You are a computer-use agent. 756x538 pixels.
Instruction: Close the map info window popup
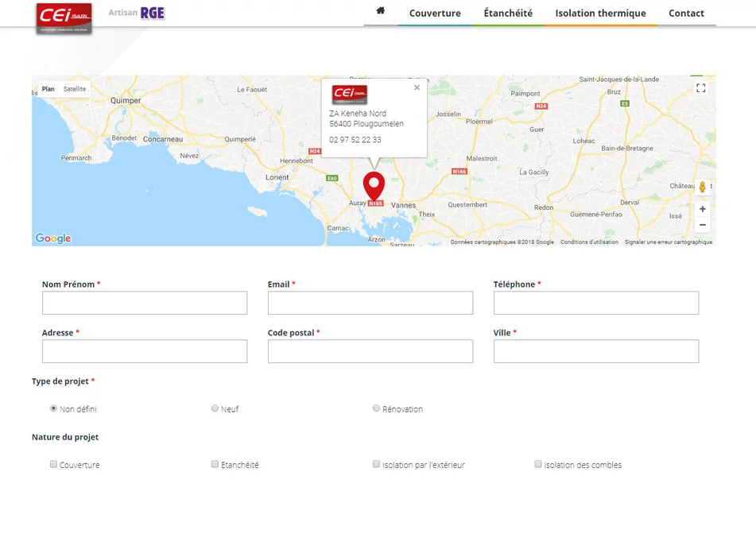pos(417,88)
